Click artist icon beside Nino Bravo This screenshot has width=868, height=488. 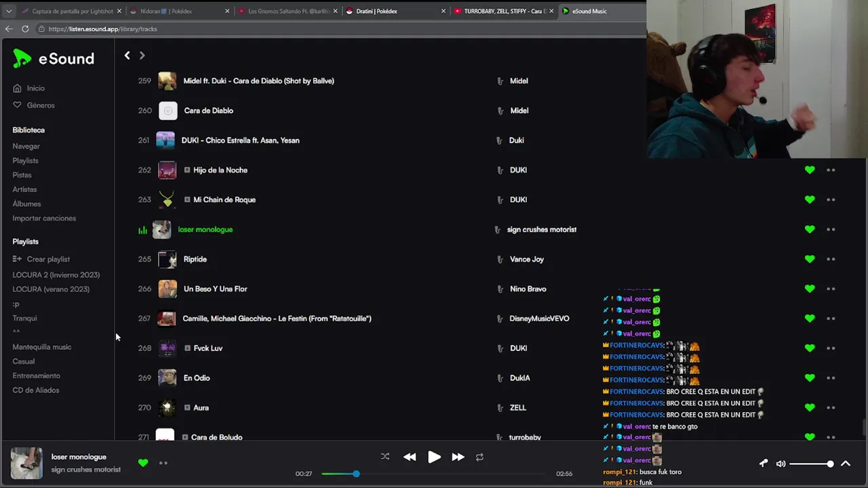click(x=500, y=289)
